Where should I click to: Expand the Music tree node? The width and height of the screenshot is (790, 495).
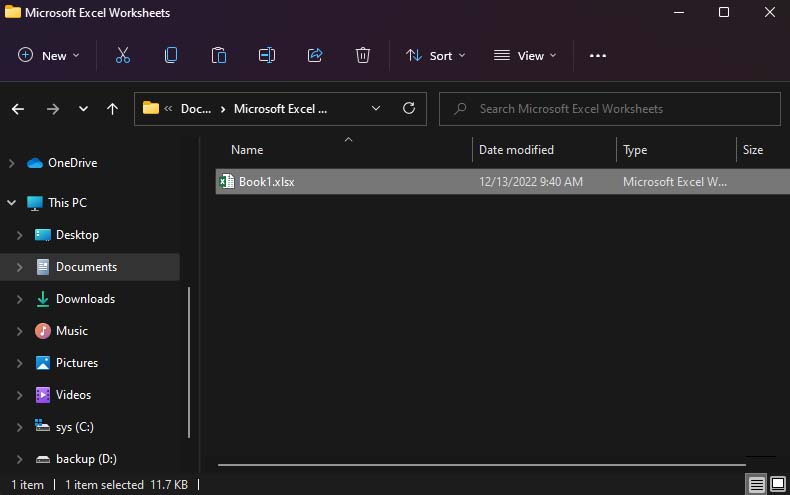(19, 331)
